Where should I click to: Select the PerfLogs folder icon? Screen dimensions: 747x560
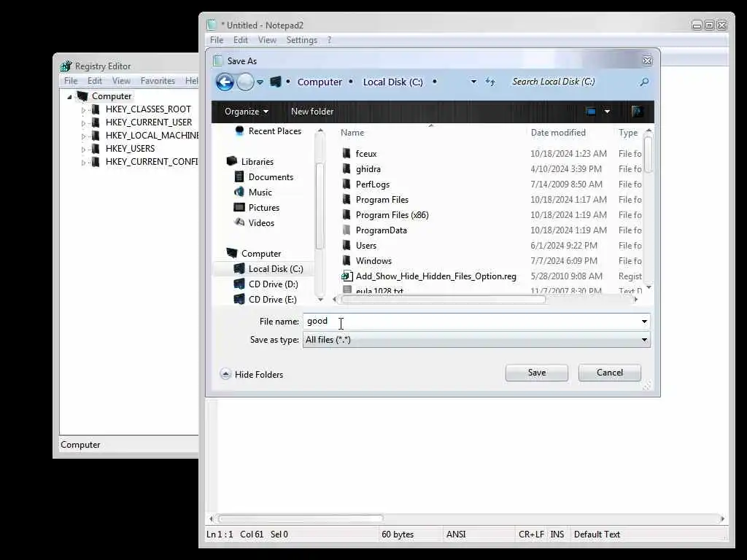point(347,184)
